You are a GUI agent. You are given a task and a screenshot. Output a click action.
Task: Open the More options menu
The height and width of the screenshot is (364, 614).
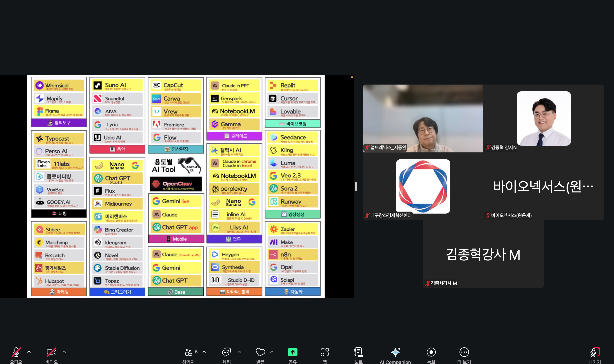(464, 352)
